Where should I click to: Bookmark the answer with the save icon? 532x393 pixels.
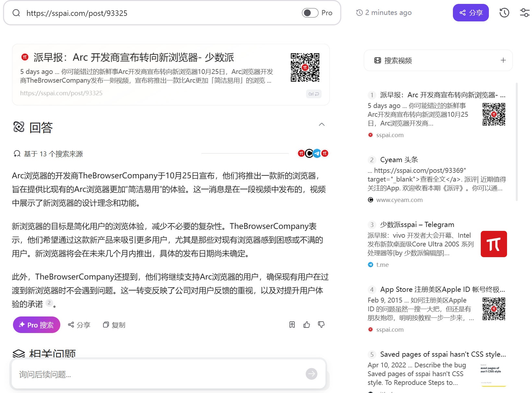[x=292, y=325]
